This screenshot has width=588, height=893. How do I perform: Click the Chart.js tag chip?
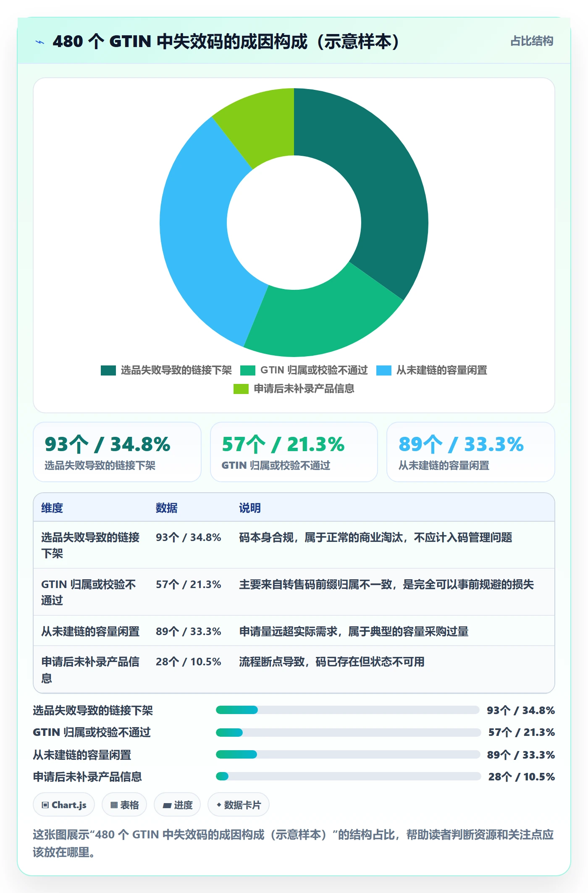click(x=64, y=805)
